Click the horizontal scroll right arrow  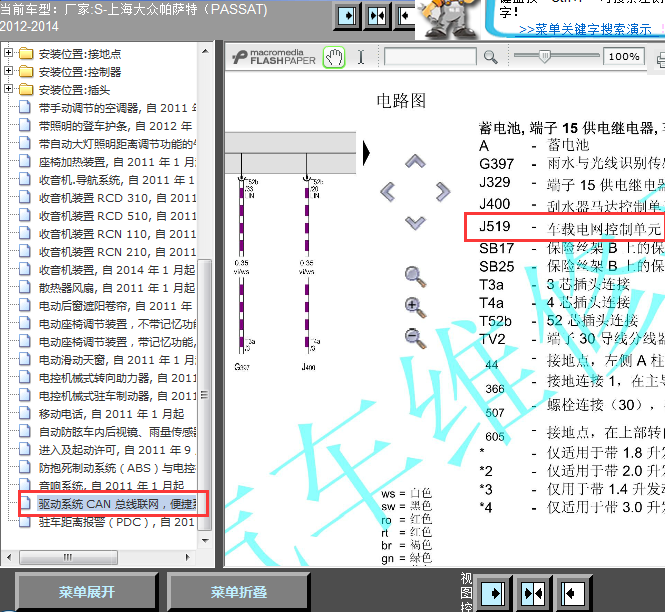coord(188,557)
